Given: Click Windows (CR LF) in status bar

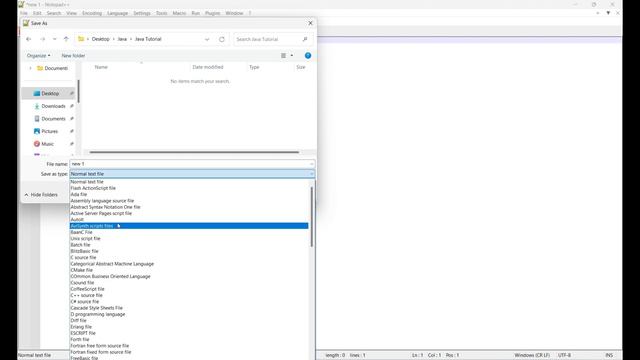Looking at the screenshot, I should coord(532,355).
